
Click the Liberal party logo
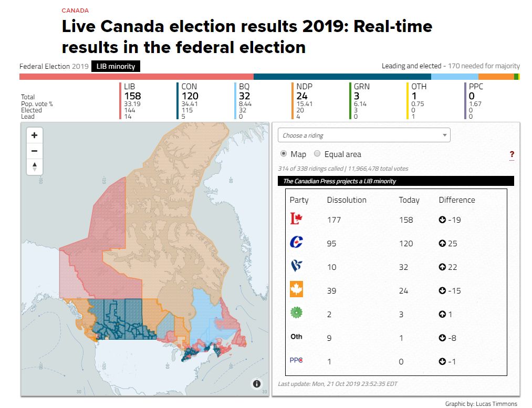pos(296,218)
